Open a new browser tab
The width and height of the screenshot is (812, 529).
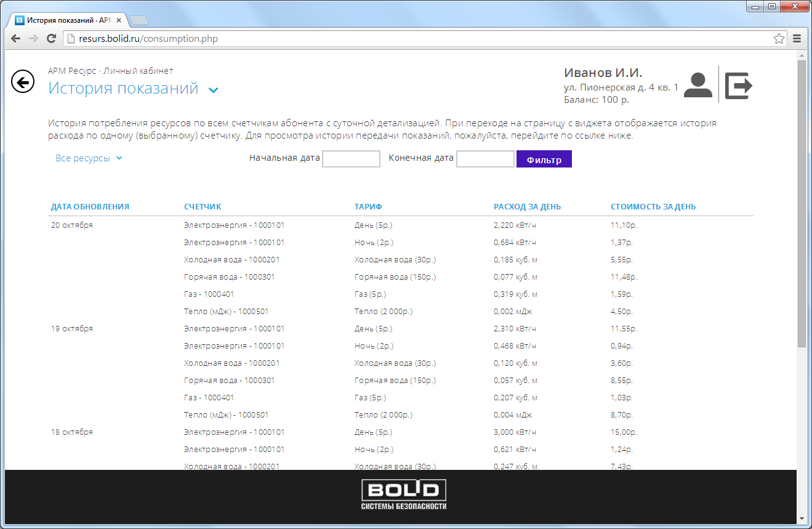click(139, 20)
